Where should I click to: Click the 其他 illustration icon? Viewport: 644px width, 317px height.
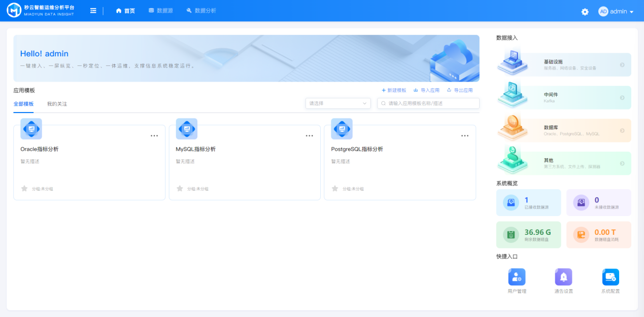point(514,160)
